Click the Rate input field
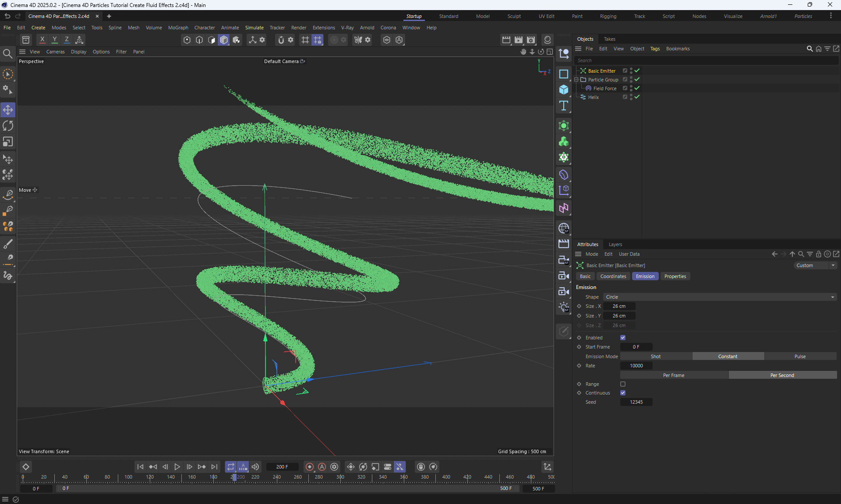This screenshot has height=504, width=841. click(636, 366)
